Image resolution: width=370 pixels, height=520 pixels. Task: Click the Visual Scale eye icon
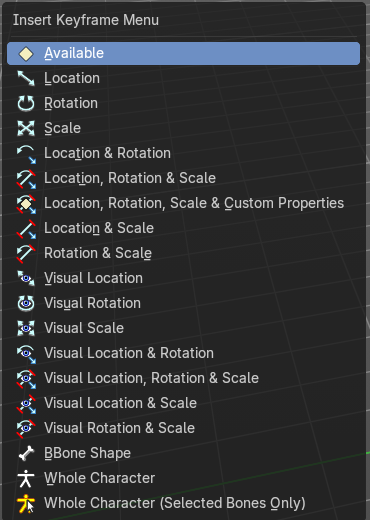[26, 328]
